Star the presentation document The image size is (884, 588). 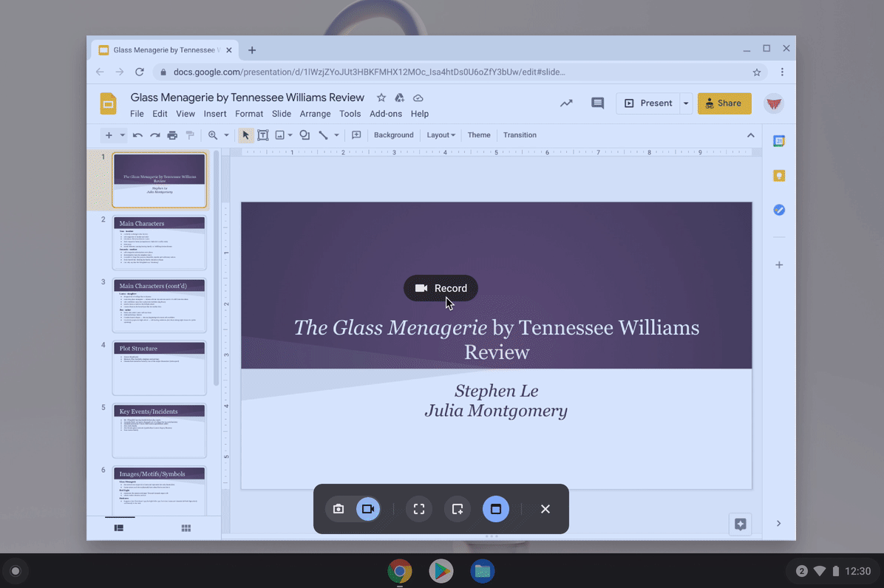pyautogui.click(x=381, y=98)
